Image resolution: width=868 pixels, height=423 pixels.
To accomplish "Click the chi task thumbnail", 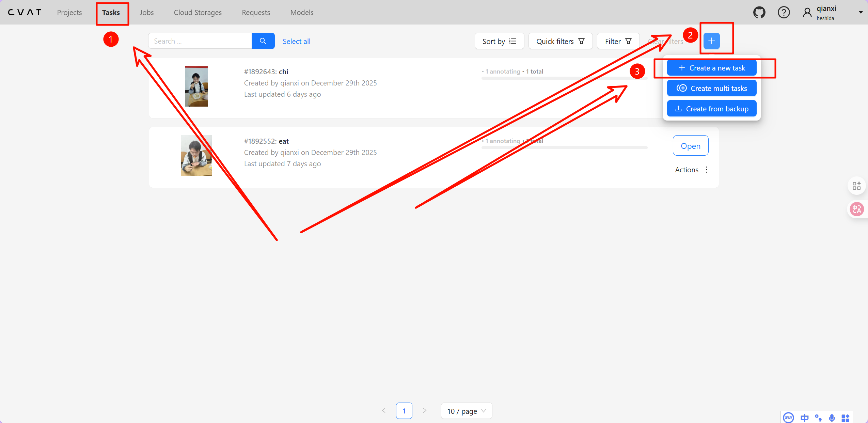I will coord(196,86).
